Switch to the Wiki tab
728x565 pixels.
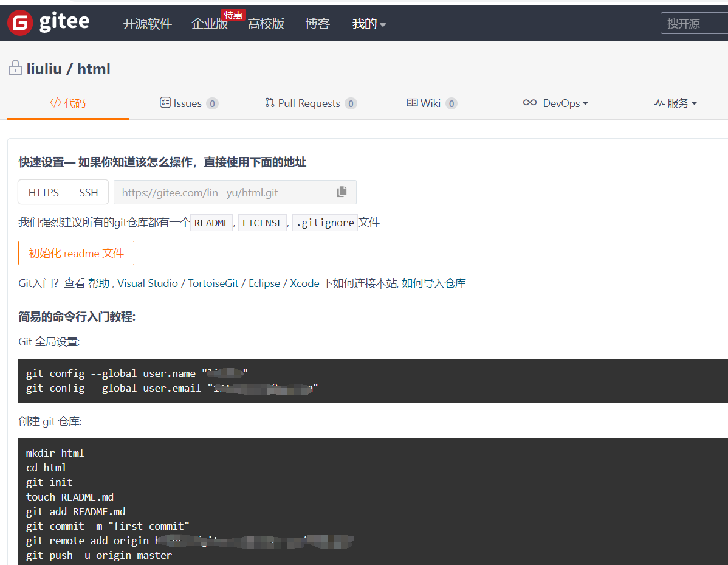click(432, 103)
